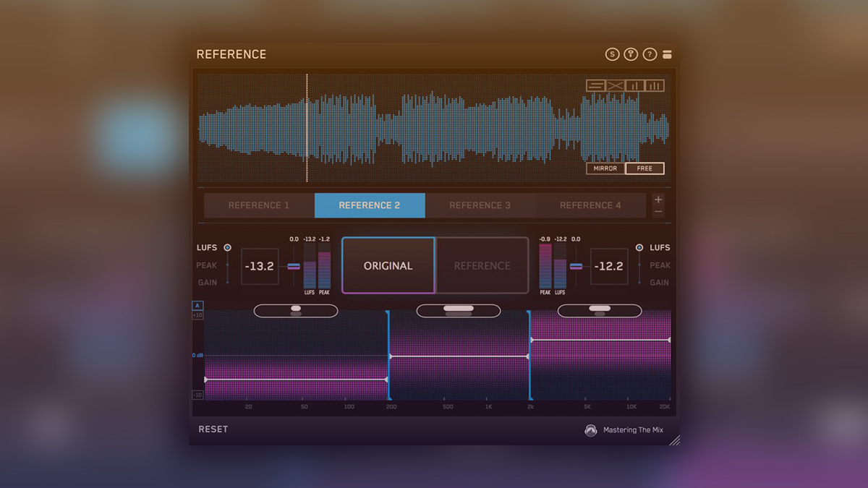
Task: Enable FREE waveform mode
Action: point(644,168)
